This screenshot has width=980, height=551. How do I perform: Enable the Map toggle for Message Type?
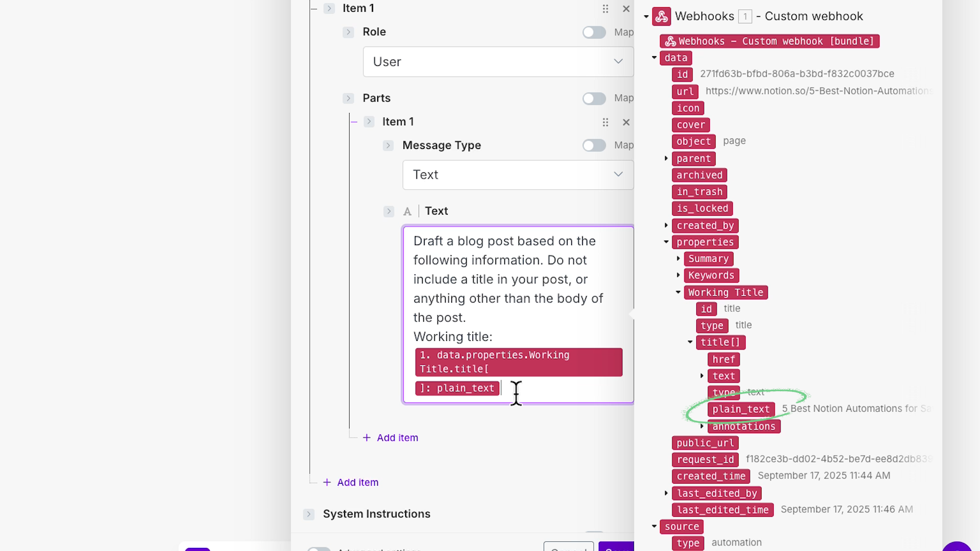[x=594, y=145]
